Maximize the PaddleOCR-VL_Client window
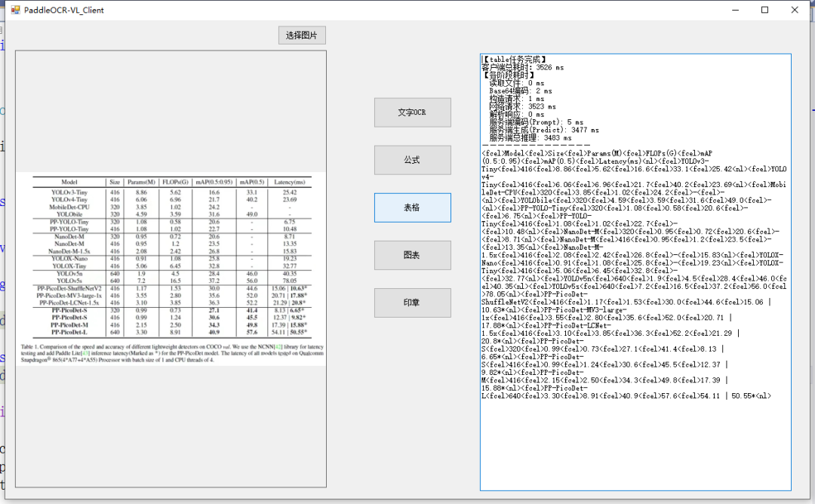Viewport: 815px width, 504px height. click(764, 10)
